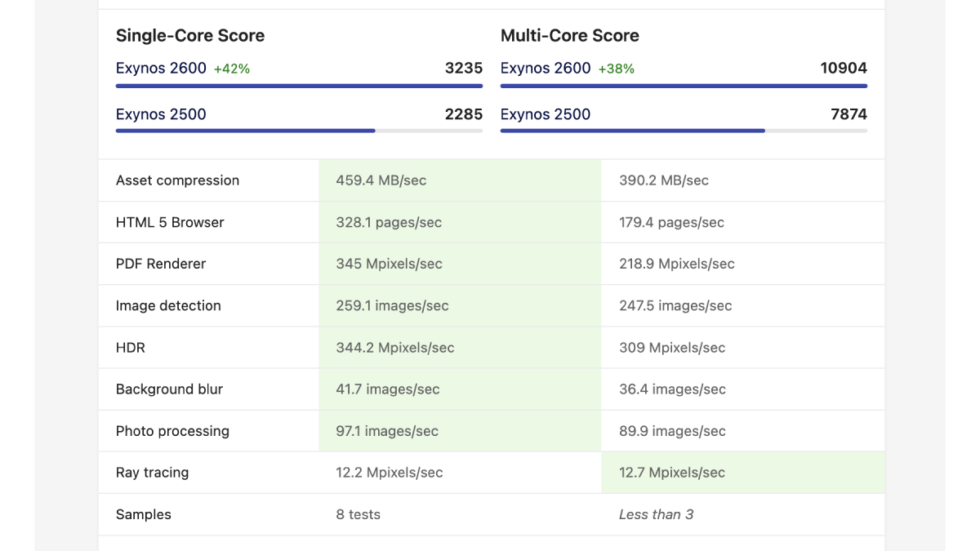Click the highlighted 12.7 Mpixels/sec Ray tracing cell
980x551 pixels.
point(743,473)
